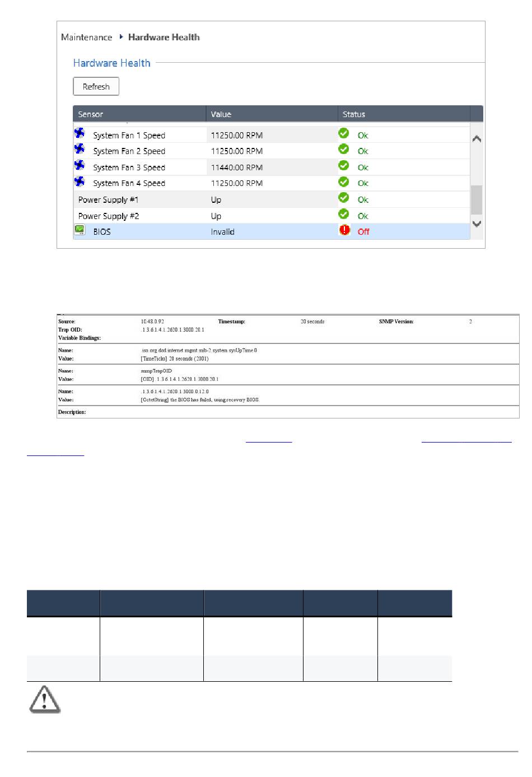Click the Timestamp value 20 seconds
The height and width of the screenshot is (777, 532).
click(x=312, y=322)
